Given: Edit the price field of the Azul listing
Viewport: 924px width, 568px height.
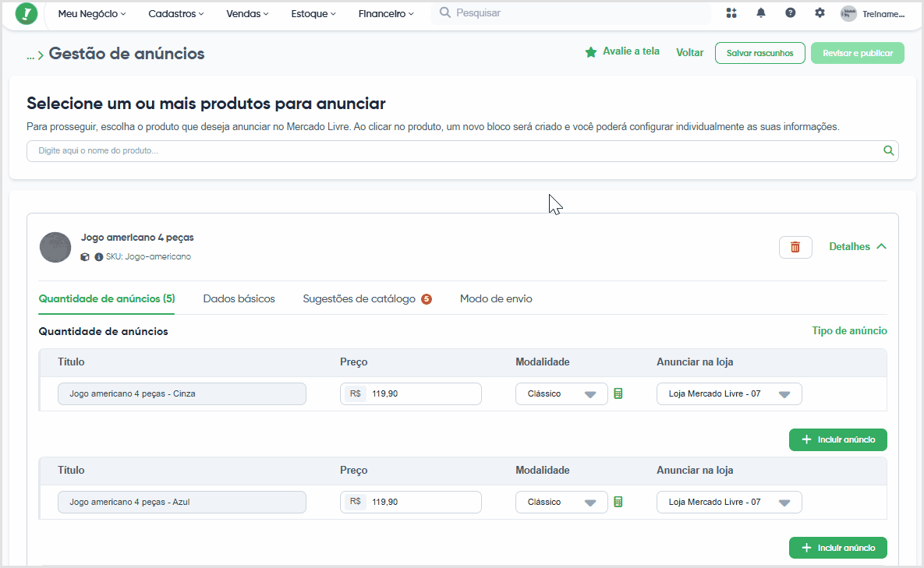Looking at the screenshot, I should point(411,502).
